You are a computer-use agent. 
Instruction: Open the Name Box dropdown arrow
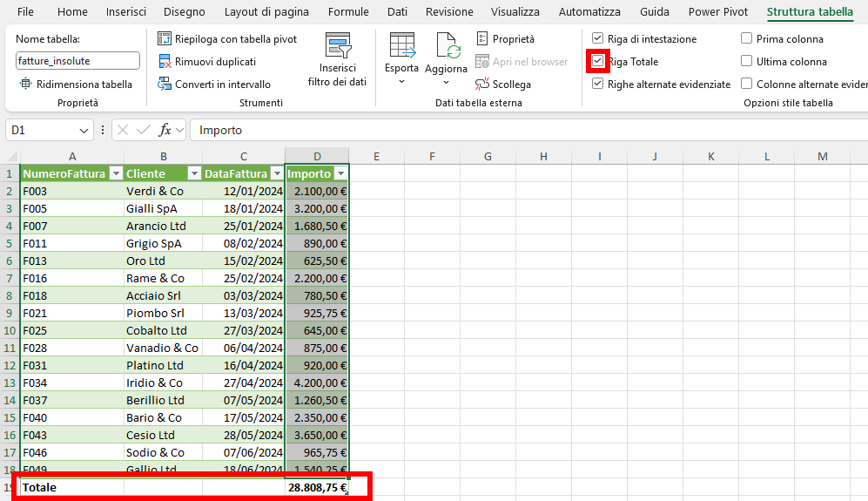point(84,131)
